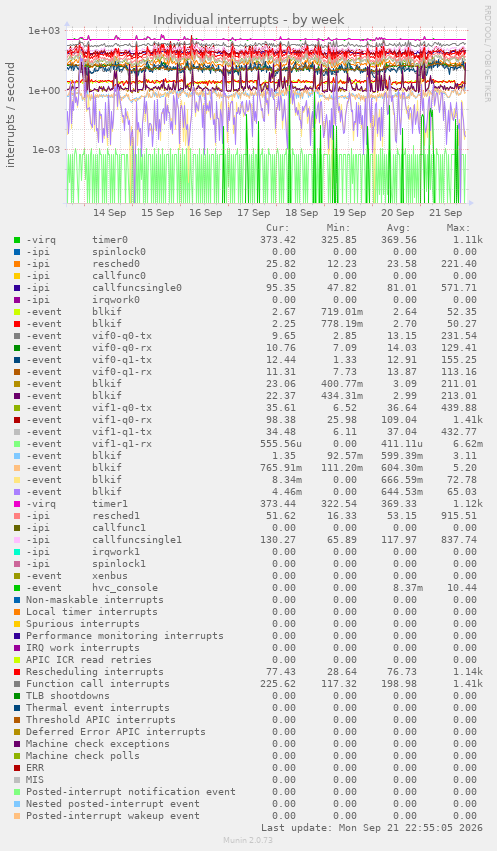Click the red Rescheduling interrupts swatch
Image resolution: width=497 pixels, height=851 pixels.
pos(17,672)
